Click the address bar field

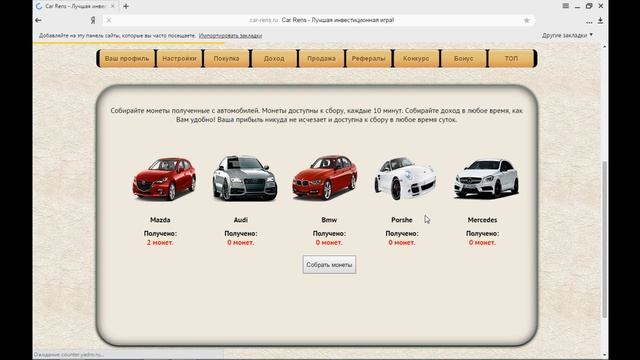pyautogui.click(x=318, y=20)
